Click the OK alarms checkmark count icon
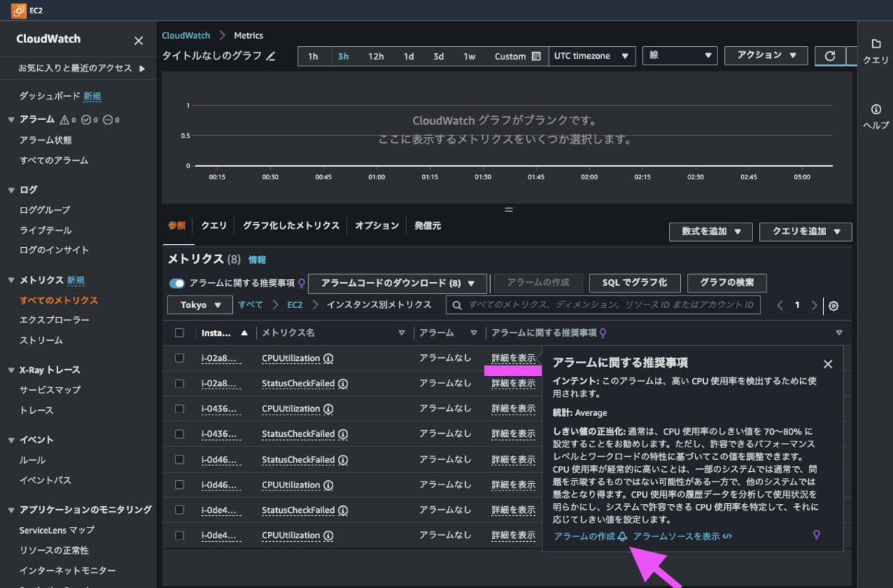The height and width of the screenshot is (588, 893). (x=86, y=120)
